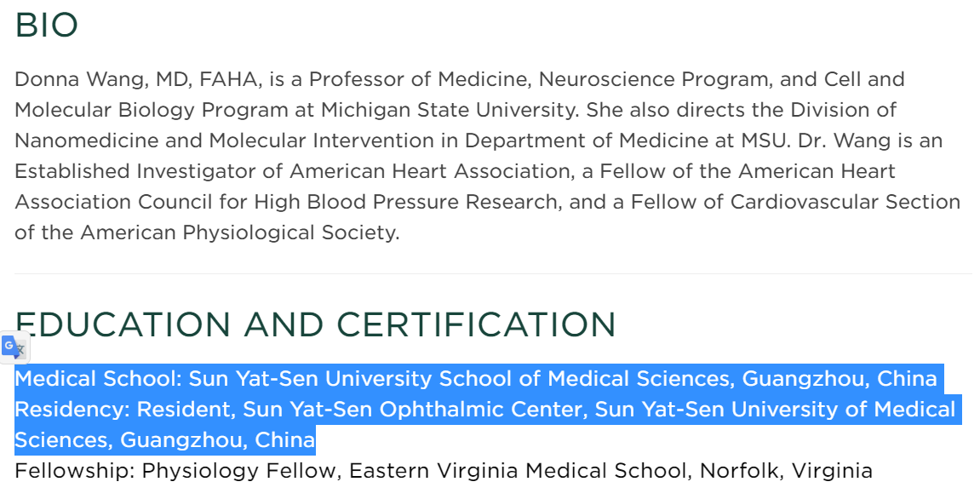Click the Fellowship: Physiology Fellow line
980x499 pixels.
click(444, 470)
